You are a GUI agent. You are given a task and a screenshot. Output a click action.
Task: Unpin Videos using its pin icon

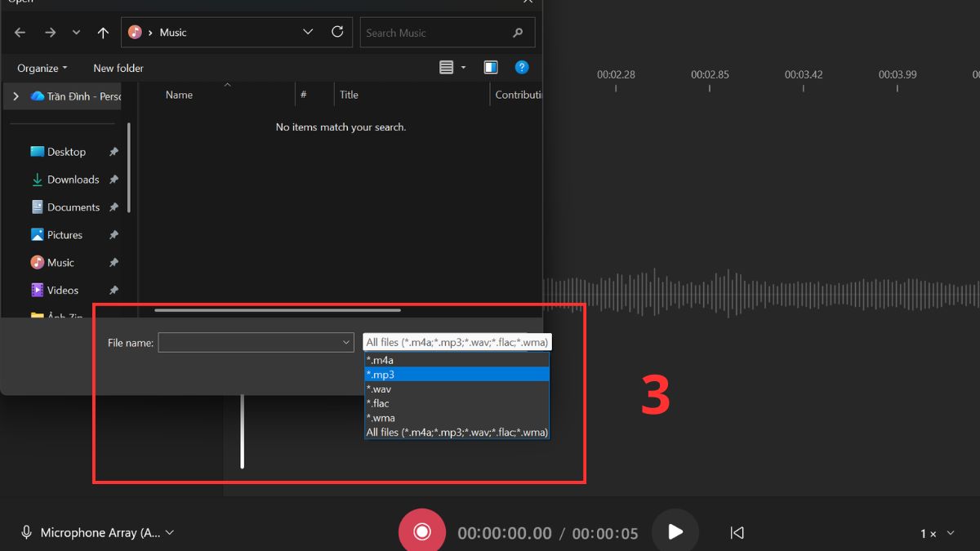click(x=114, y=291)
